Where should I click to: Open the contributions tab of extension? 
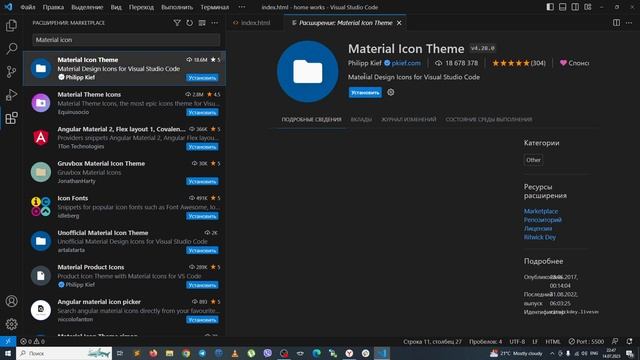tap(361, 120)
